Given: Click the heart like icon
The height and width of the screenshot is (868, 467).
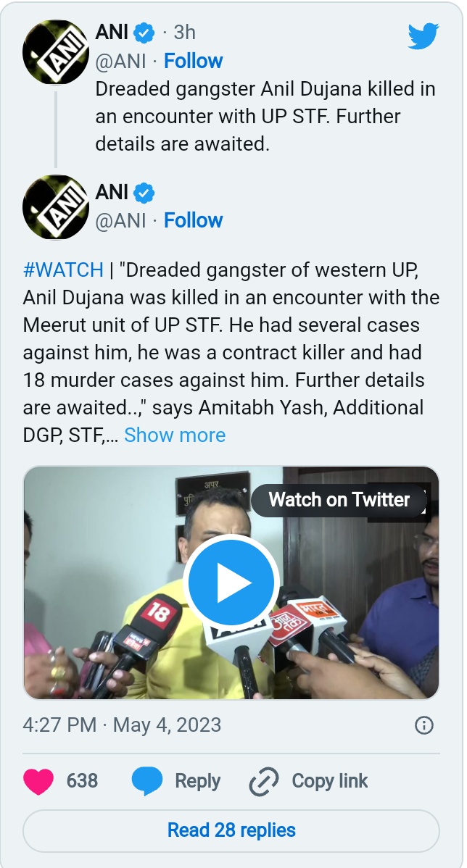Looking at the screenshot, I should (x=39, y=781).
